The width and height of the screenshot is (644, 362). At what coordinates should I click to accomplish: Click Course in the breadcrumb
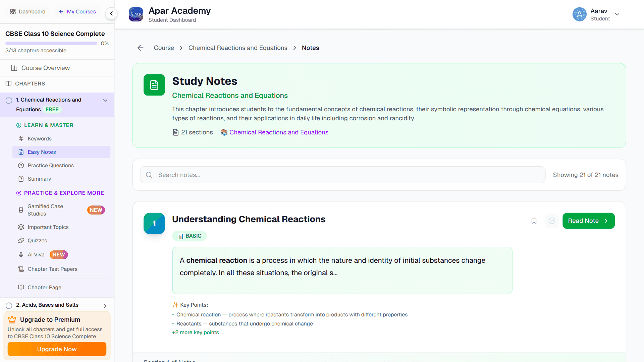click(164, 48)
